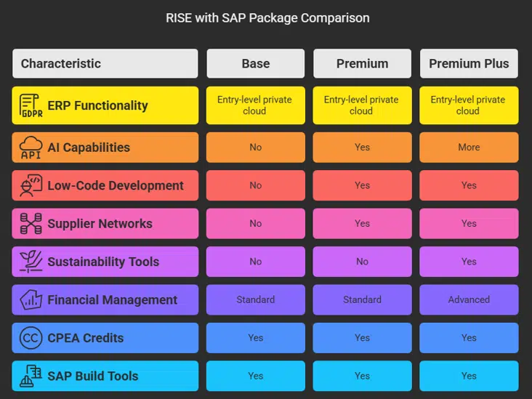
Task: Click Base No cell for Sustainability Tools
Action: click(x=256, y=262)
